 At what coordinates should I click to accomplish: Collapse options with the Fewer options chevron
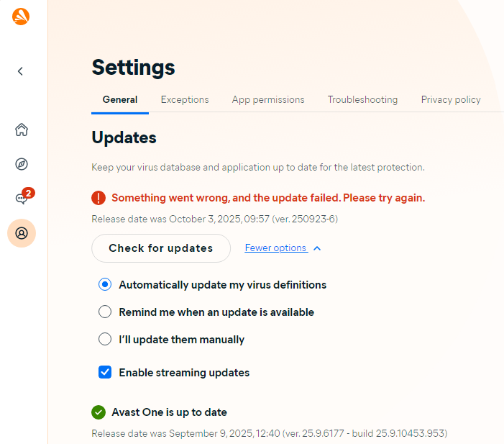(x=317, y=248)
